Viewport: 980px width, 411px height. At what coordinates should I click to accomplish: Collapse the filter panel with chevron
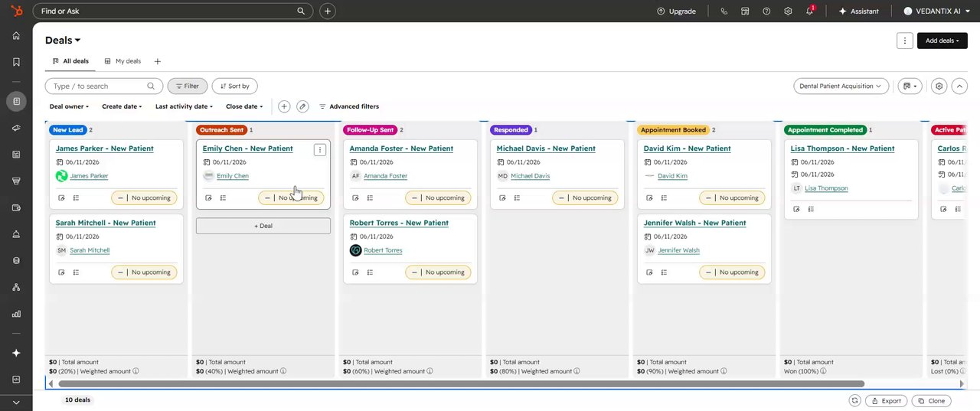coord(959,86)
